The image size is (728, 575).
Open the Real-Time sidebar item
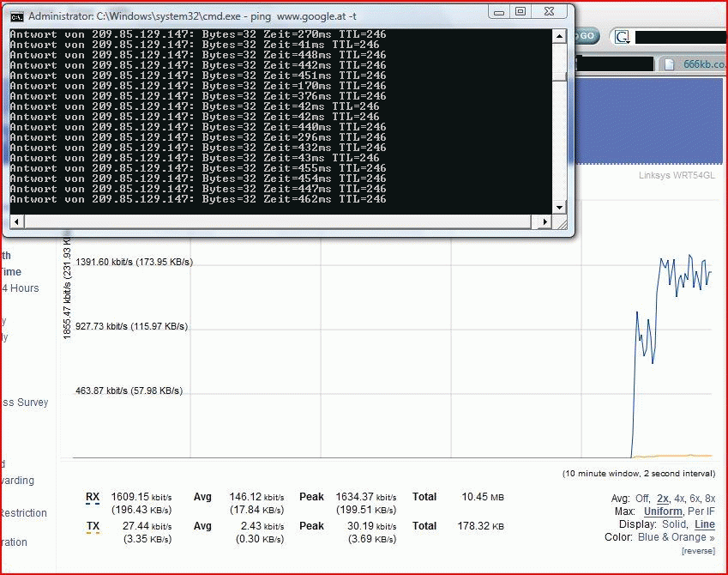click(x=10, y=272)
